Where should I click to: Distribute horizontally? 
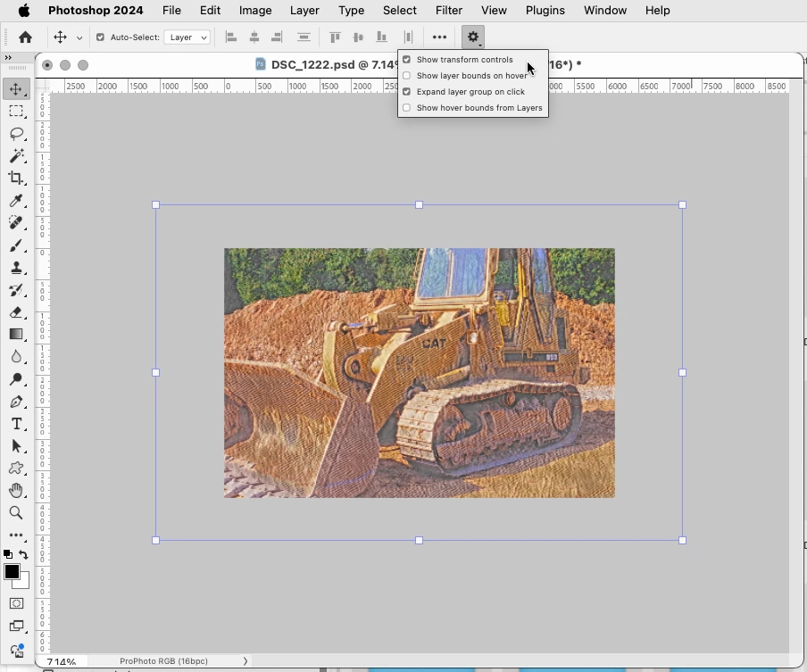tap(409, 37)
